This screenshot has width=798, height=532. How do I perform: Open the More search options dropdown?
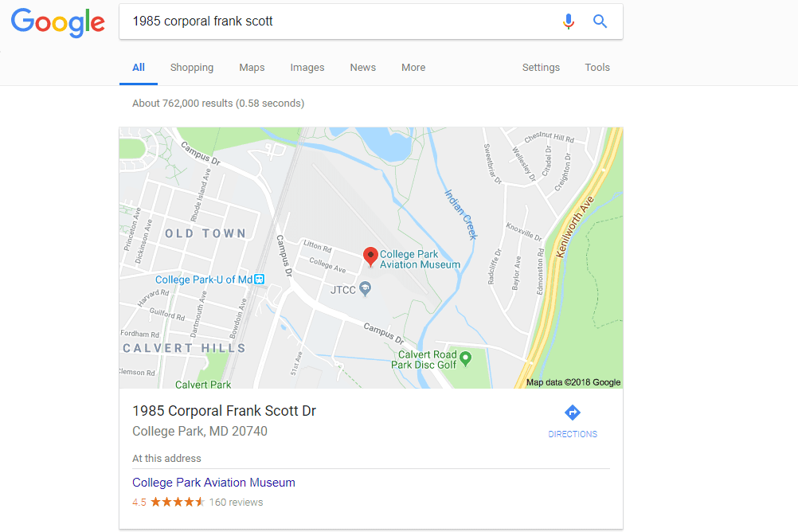pos(413,68)
